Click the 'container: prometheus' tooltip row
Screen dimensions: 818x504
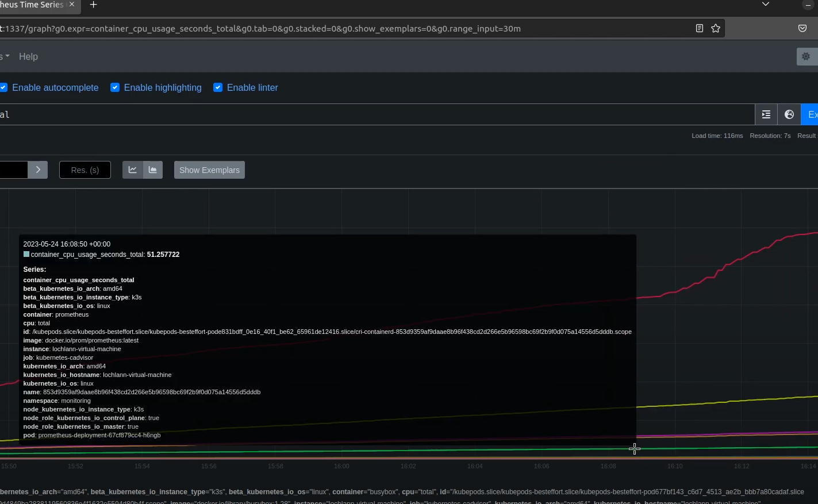(x=56, y=314)
